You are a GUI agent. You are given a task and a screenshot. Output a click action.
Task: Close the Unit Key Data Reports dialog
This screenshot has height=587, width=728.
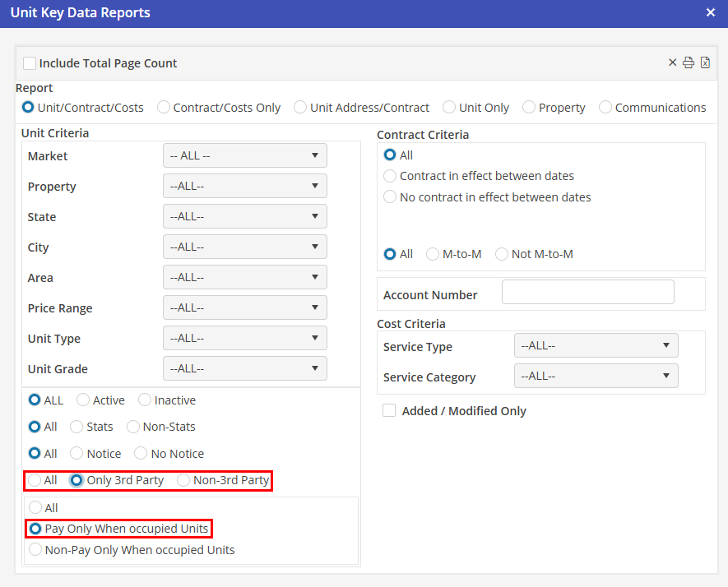point(711,12)
